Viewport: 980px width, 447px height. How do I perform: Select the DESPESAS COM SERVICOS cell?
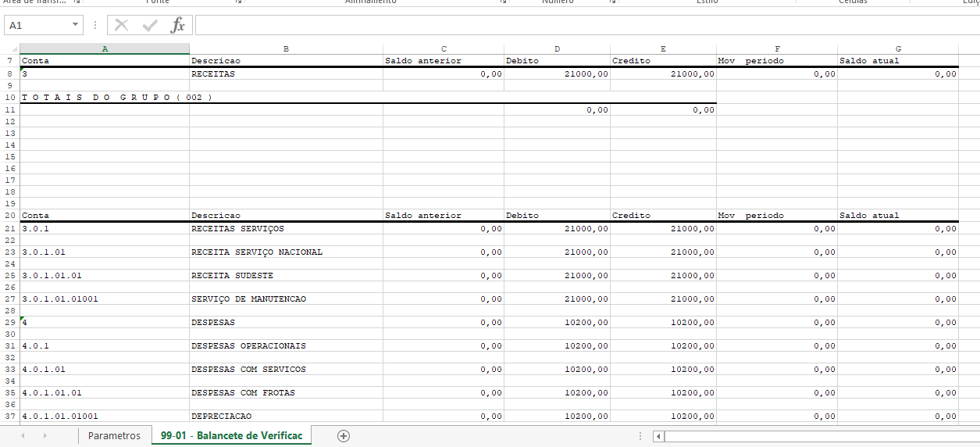tap(286, 369)
